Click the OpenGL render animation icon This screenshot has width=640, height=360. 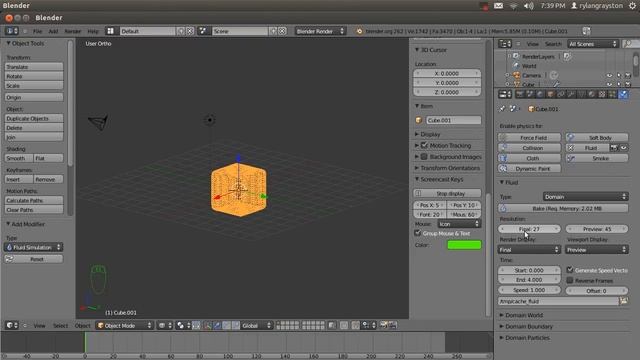coord(393,325)
